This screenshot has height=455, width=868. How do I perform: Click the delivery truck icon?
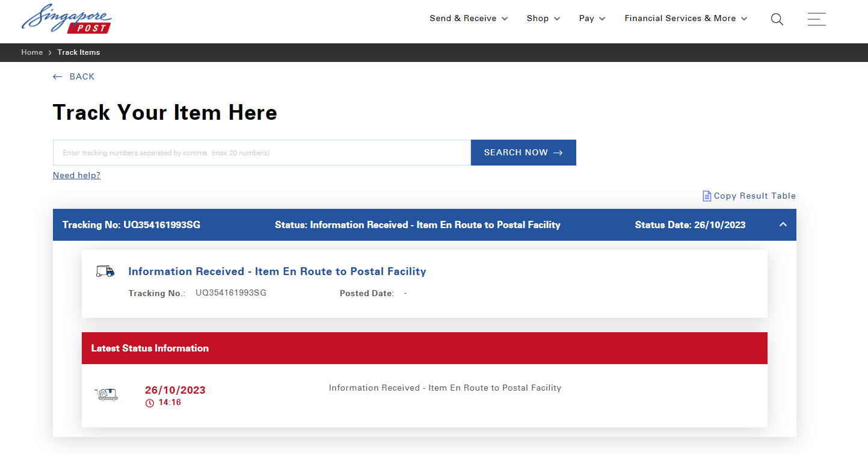point(105,271)
